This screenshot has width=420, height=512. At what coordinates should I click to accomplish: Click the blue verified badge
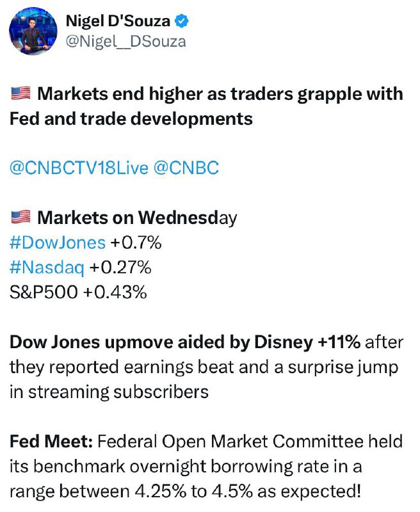tap(182, 21)
